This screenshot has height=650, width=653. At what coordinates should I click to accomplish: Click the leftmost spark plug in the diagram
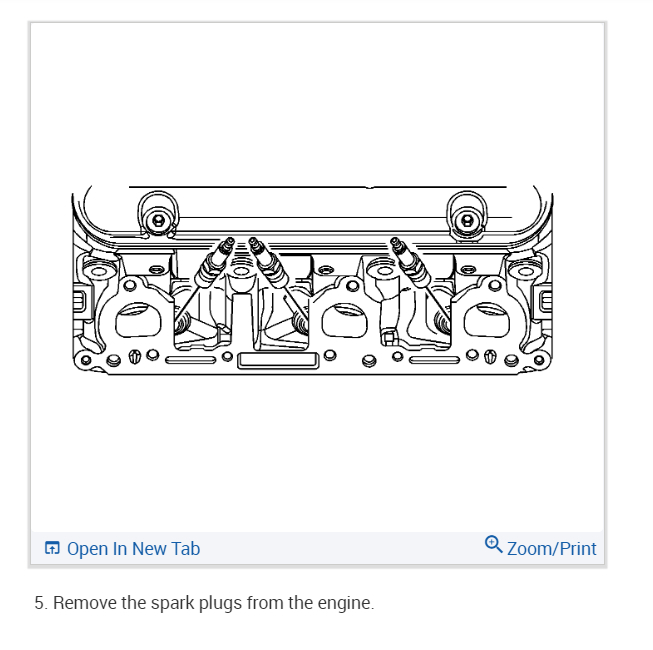pyautogui.click(x=213, y=261)
